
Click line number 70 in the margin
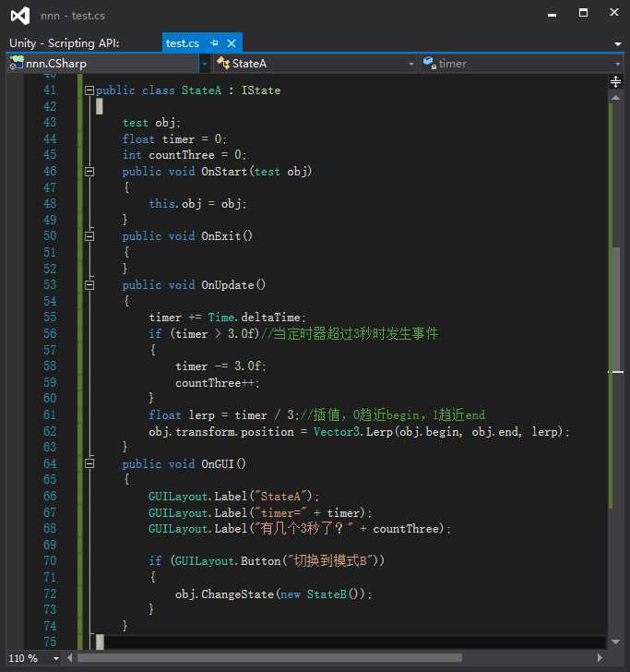click(50, 560)
